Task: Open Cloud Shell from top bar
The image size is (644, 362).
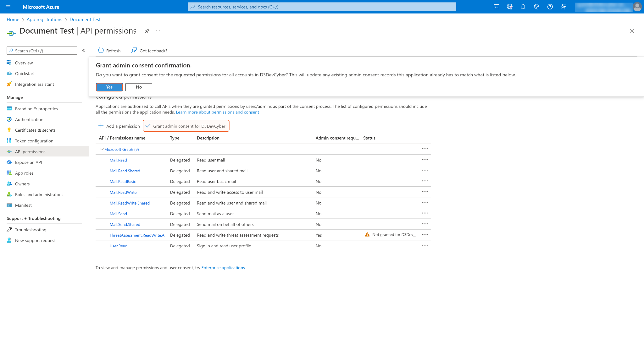Action: pyautogui.click(x=496, y=7)
